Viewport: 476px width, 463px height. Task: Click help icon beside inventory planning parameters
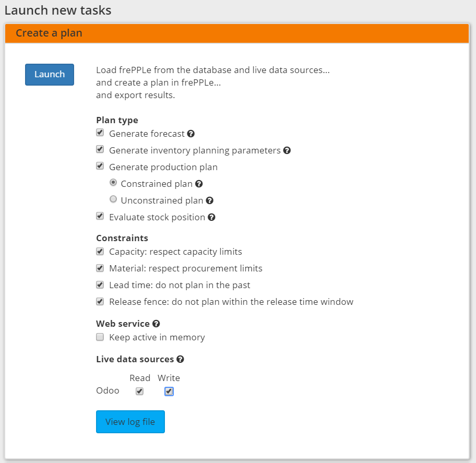click(287, 150)
